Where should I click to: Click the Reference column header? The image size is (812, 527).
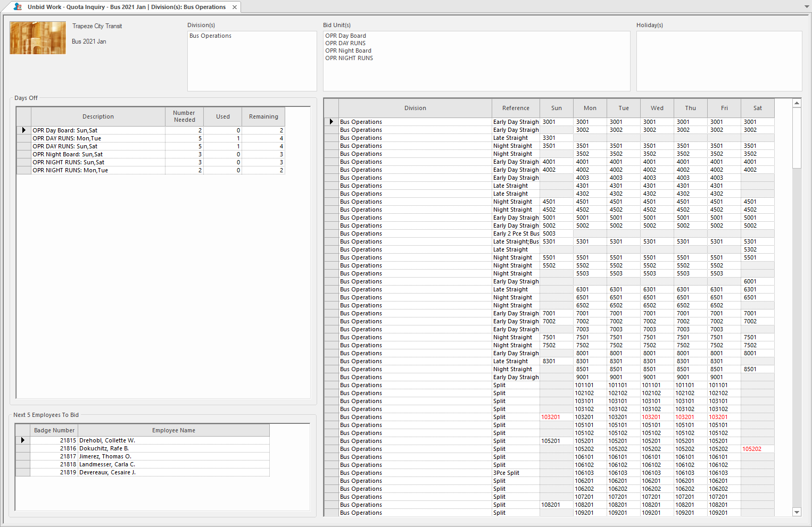click(x=515, y=108)
